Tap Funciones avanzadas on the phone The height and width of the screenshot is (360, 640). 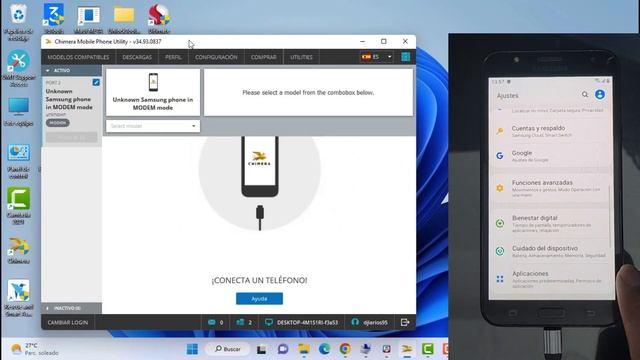(551, 188)
